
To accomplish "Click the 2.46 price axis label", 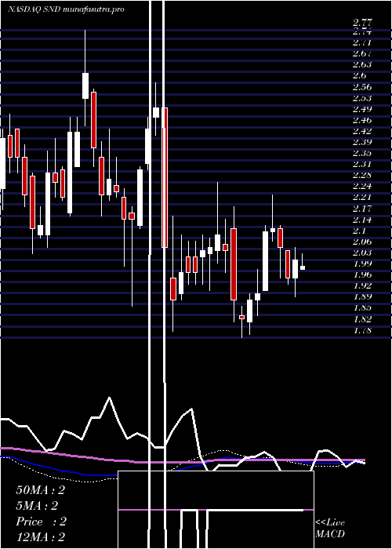I will point(362,121).
